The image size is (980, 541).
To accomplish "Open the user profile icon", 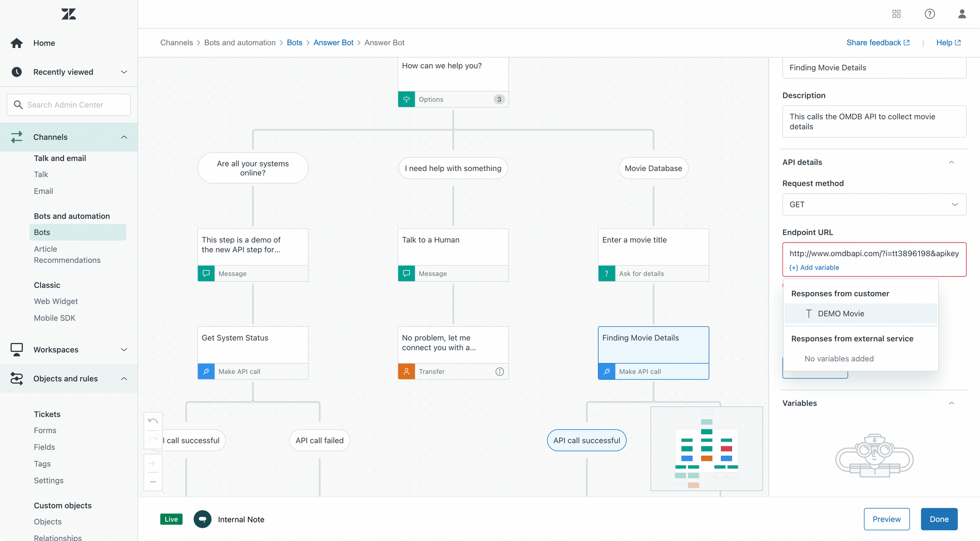I will click(x=962, y=14).
